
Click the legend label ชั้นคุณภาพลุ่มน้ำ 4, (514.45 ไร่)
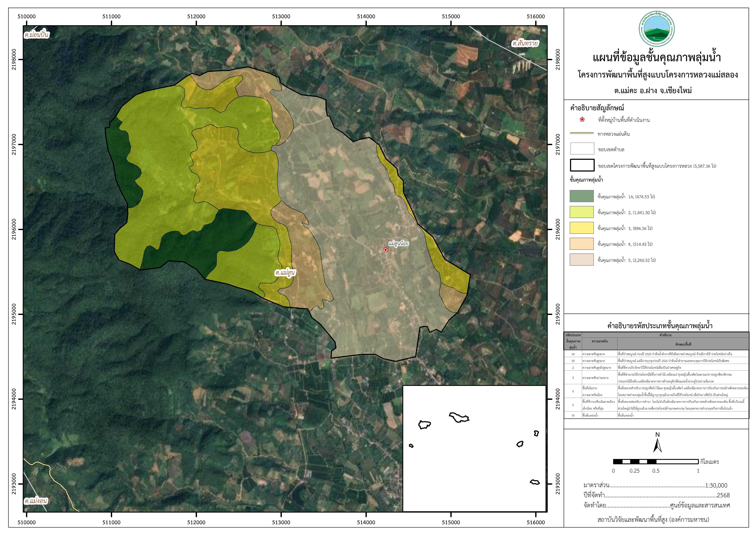click(625, 244)
